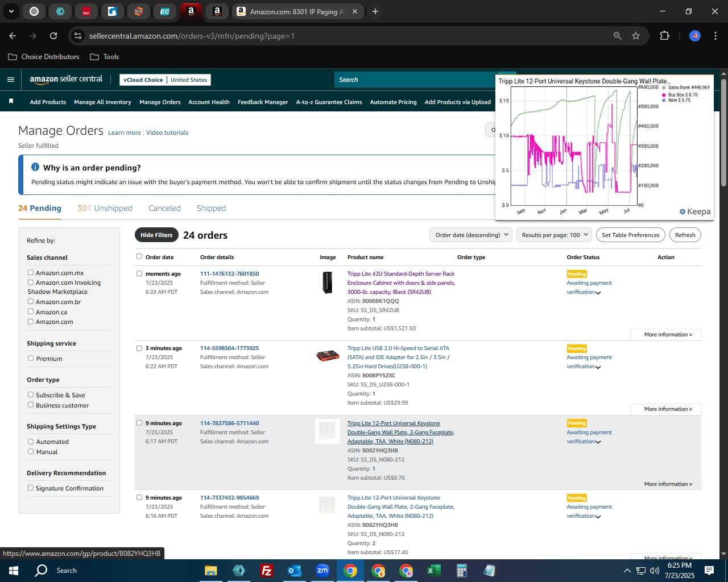Switch to the Canceled tab

tap(164, 208)
